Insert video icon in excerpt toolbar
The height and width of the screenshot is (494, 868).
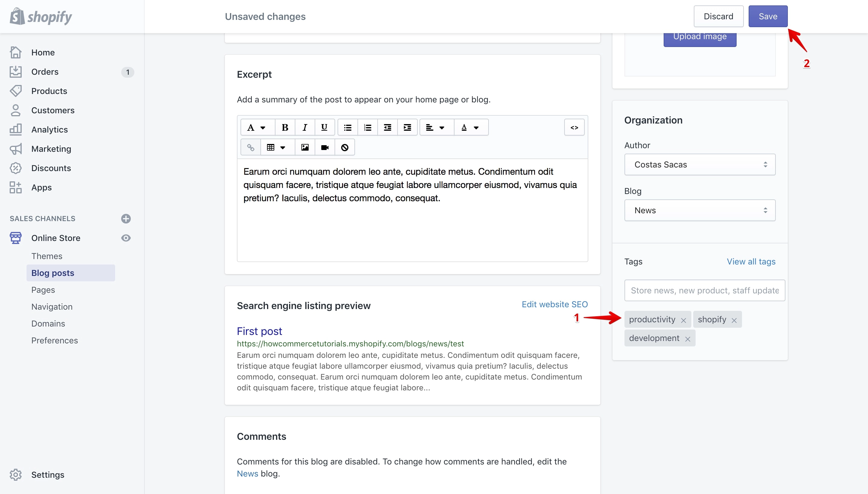[325, 147]
